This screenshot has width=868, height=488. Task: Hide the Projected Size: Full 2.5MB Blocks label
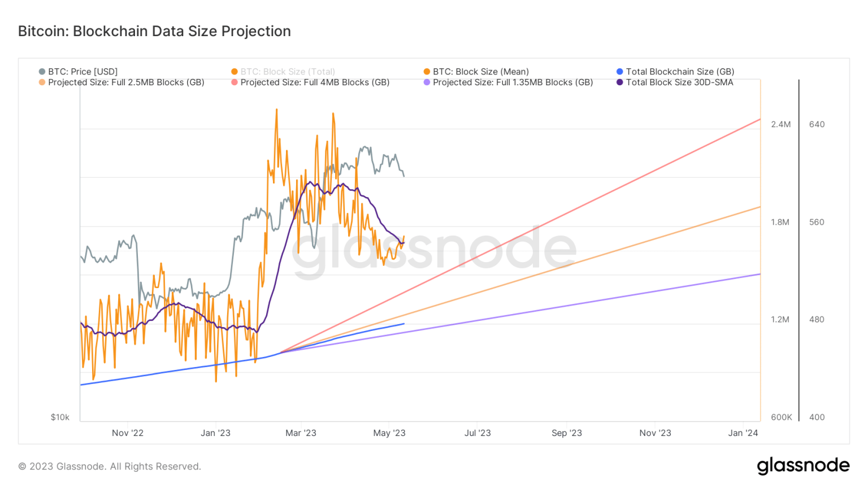126,82
